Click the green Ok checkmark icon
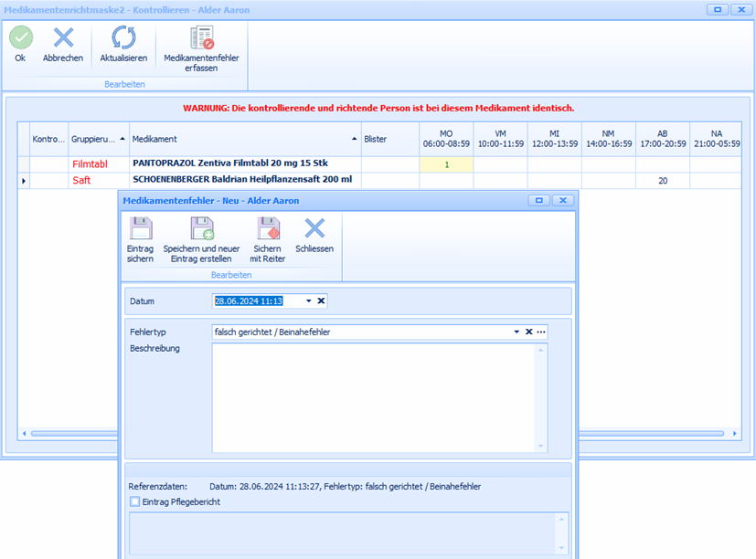756x559 pixels. coord(20,38)
